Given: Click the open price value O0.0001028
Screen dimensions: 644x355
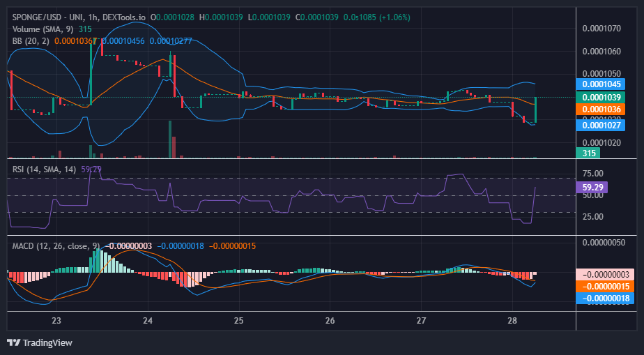Looking at the screenshot, I should pyautogui.click(x=173, y=17).
